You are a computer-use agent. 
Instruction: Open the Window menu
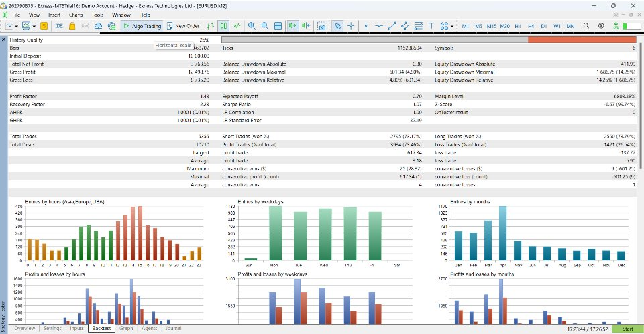[x=121, y=15]
